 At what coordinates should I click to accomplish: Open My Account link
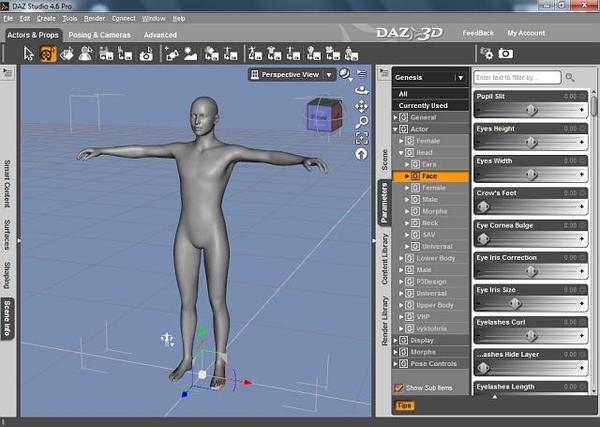pyautogui.click(x=526, y=33)
